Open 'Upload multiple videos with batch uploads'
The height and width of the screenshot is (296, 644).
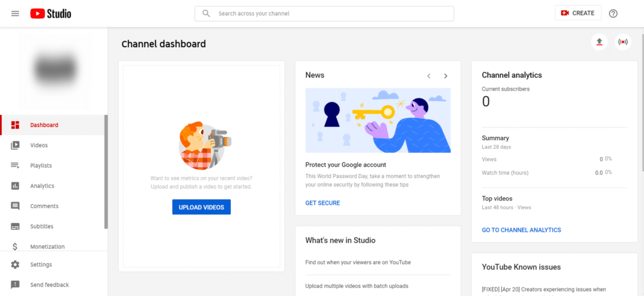(x=357, y=286)
